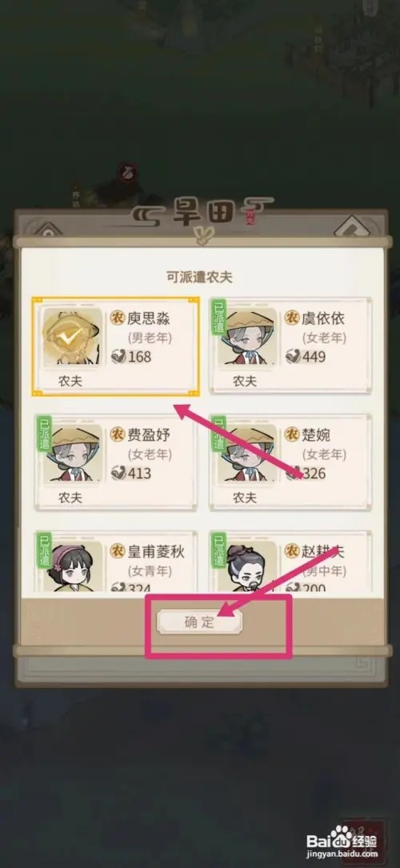Select farmer 赵耕夫 avatar
This screenshot has width=400, height=868.
247,566
